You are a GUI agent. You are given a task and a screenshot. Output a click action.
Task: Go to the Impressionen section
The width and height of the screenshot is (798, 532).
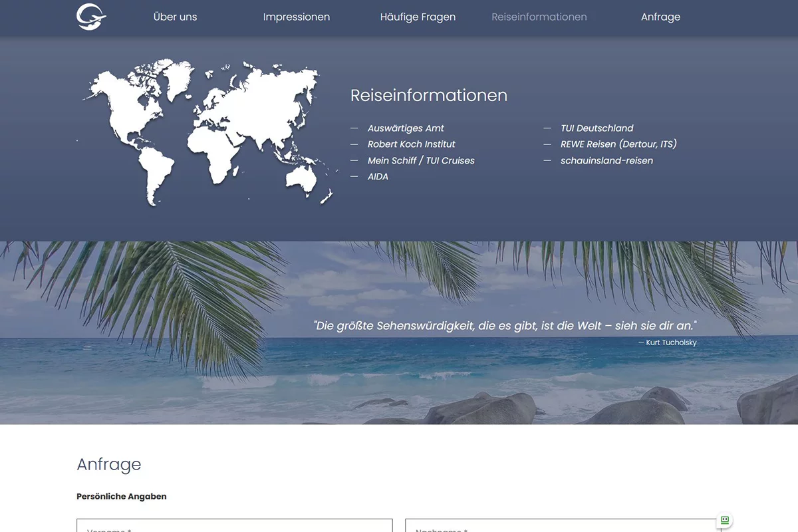pos(297,17)
